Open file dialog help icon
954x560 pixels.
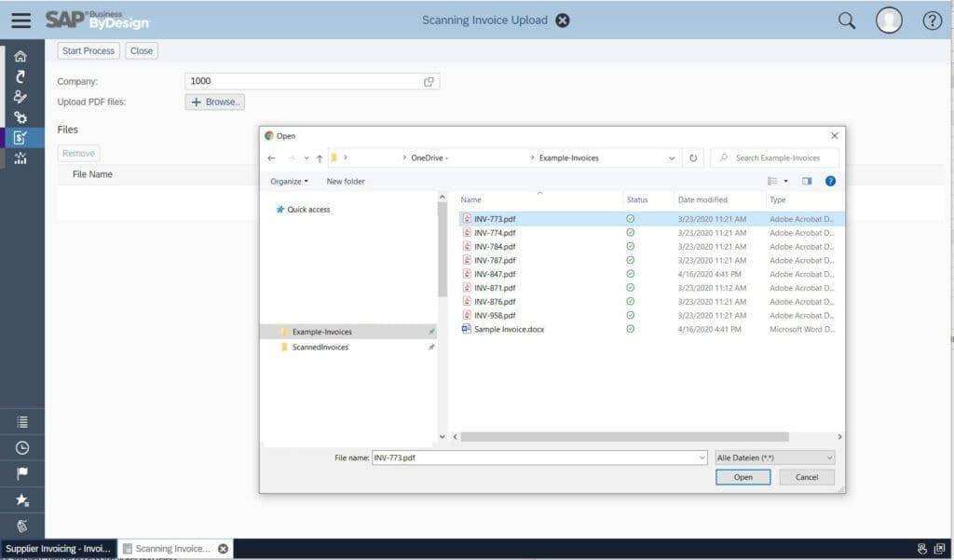click(830, 182)
